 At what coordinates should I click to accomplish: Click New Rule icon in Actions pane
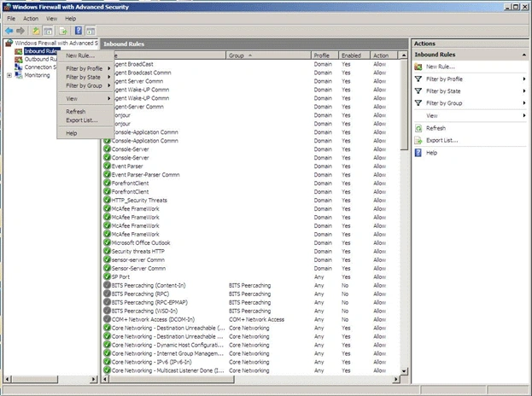click(418, 67)
